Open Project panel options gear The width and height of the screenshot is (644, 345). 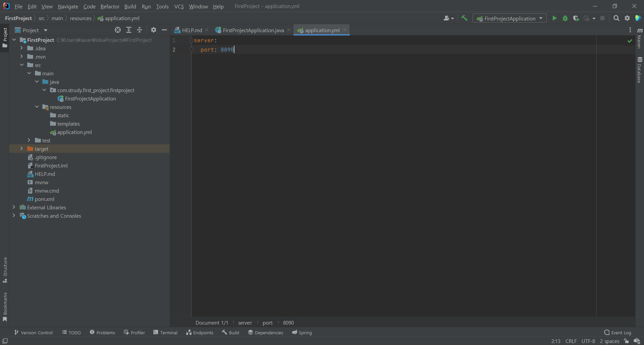point(154,30)
